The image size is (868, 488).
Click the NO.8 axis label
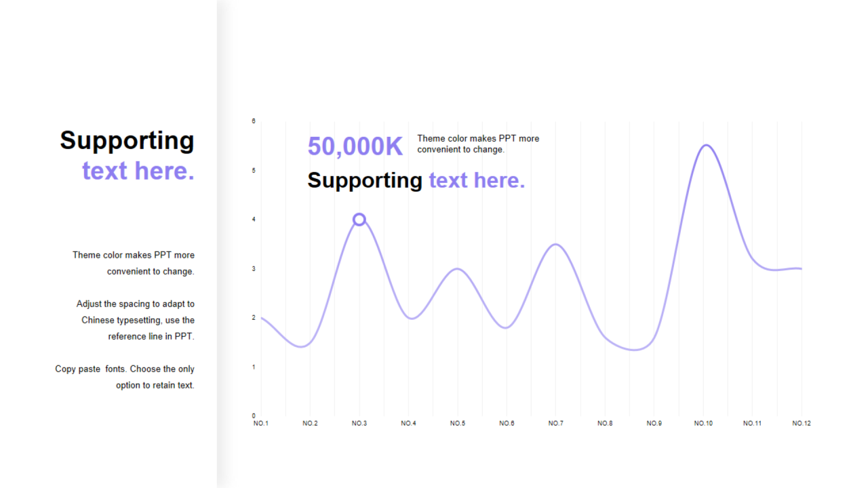[x=605, y=424]
